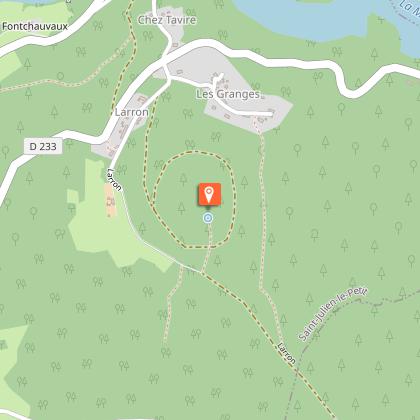Select the Fontchauvaux place label
420x420 pixels.
35,26
